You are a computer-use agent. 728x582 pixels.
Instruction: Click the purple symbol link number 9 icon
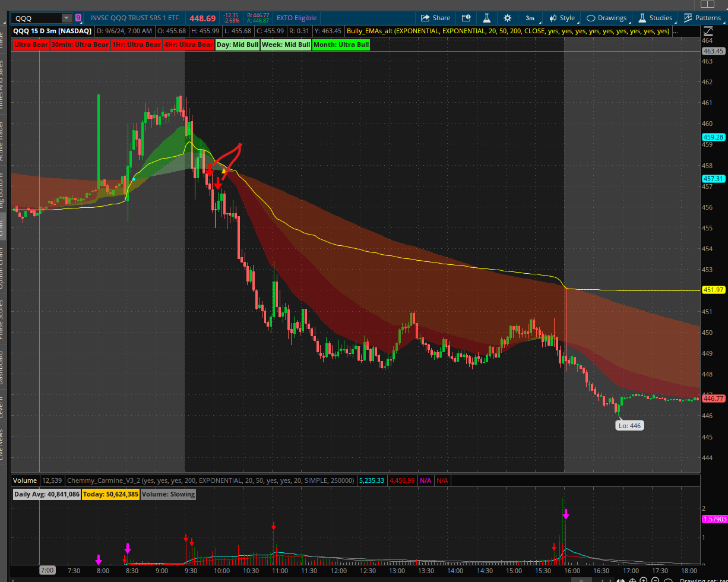(x=78, y=18)
